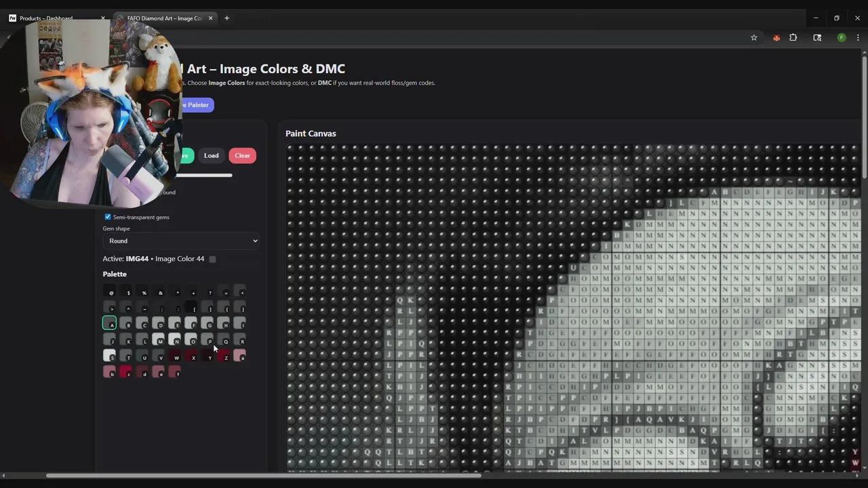
Task: Open a new browser tab with plus
Action: tap(226, 18)
